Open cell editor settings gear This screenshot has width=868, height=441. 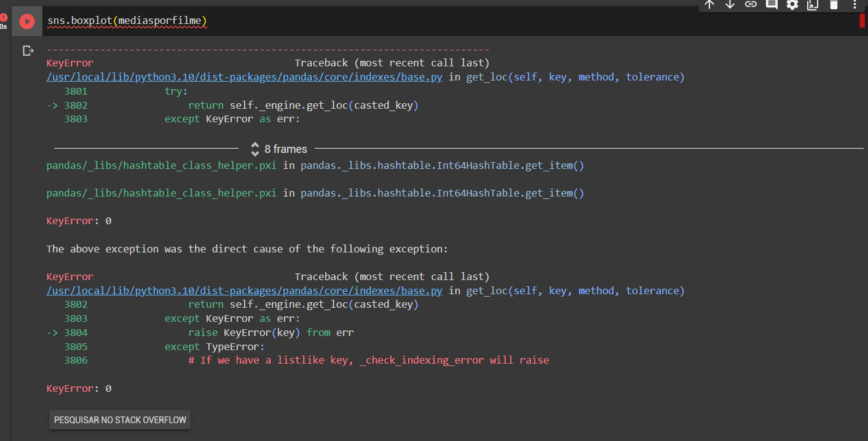792,5
